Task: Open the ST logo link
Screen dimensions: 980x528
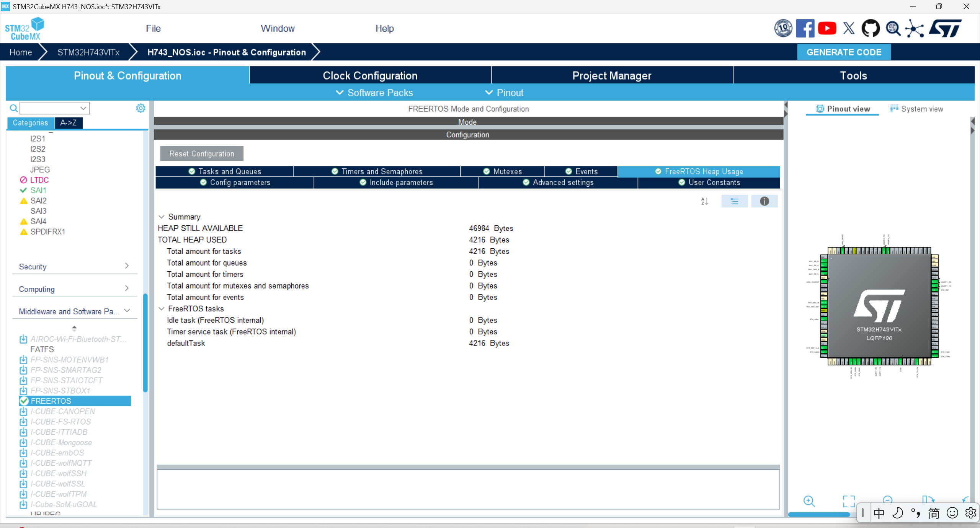Action: (945, 28)
